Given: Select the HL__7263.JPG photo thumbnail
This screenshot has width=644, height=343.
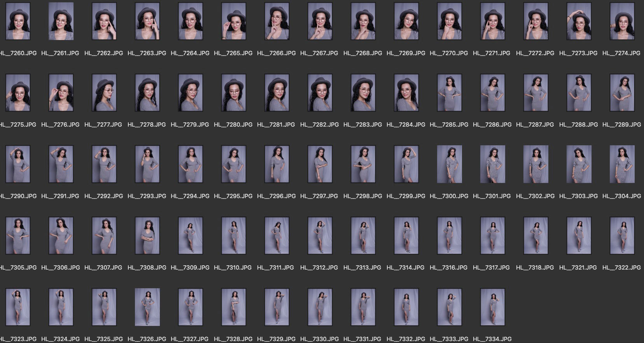Looking at the screenshot, I should (x=147, y=21).
